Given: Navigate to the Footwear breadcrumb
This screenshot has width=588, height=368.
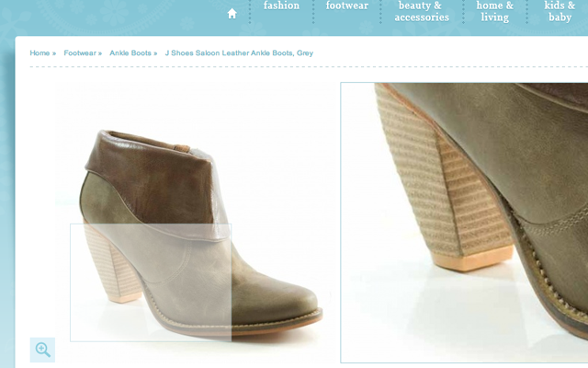Looking at the screenshot, I should 80,53.
